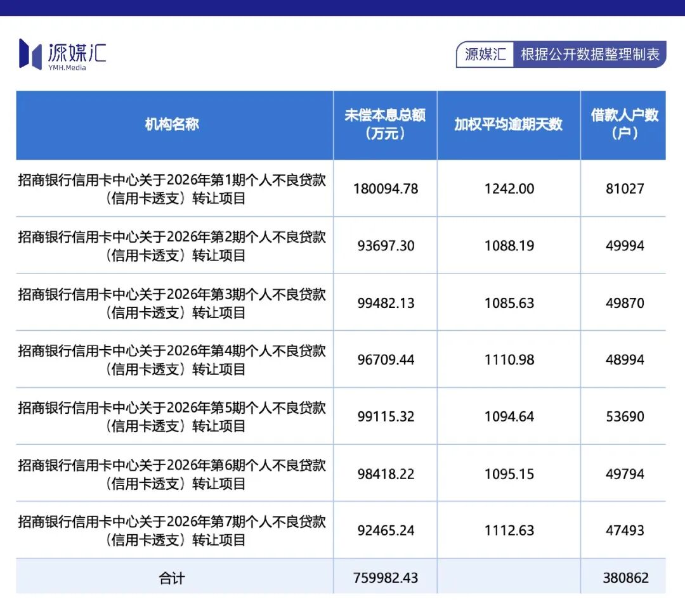Click the overdue days value 1095.15
The height and width of the screenshot is (616, 685).
pos(509,474)
